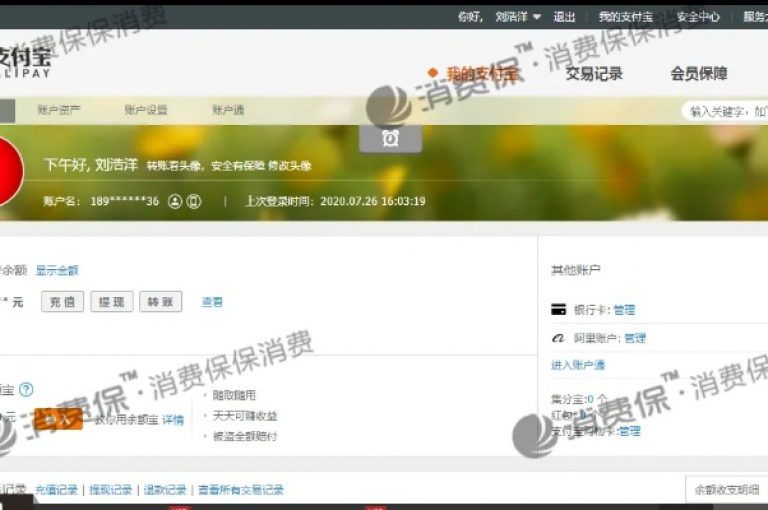Click the red profile avatar
Screen dimensions: 768x510
[x=10, y=170]
